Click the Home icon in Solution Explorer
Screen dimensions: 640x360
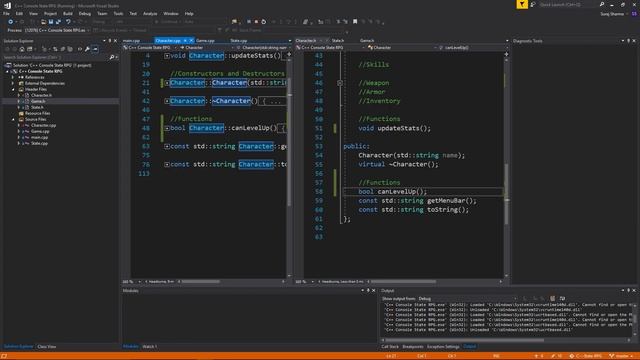tap(22, 49)
